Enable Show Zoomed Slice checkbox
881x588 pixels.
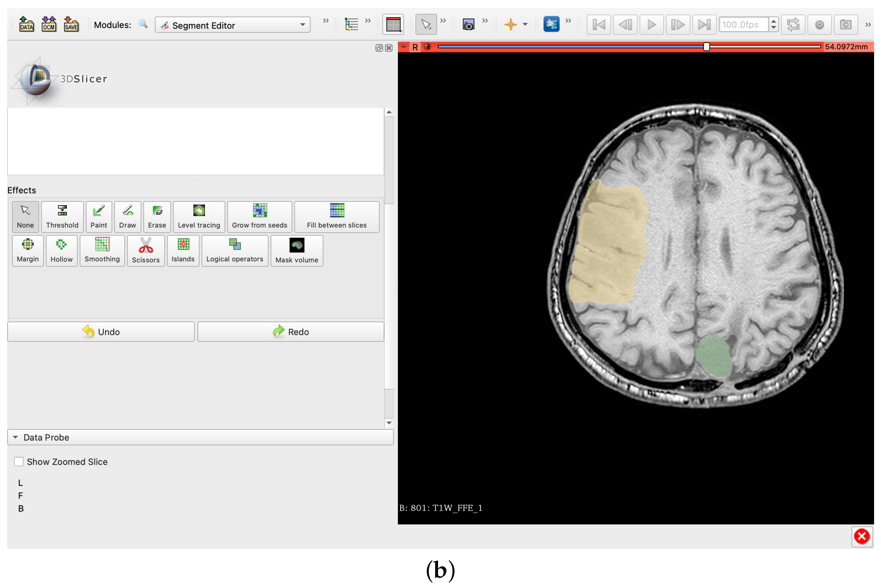19,462
